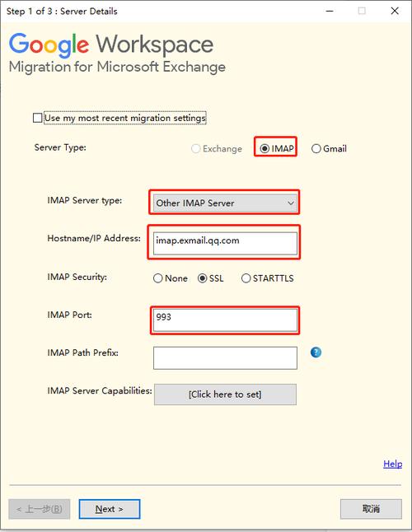This screenshot has height=532, width=412.
Task: Minimize the Server Details window
Action: pos(330,12)
